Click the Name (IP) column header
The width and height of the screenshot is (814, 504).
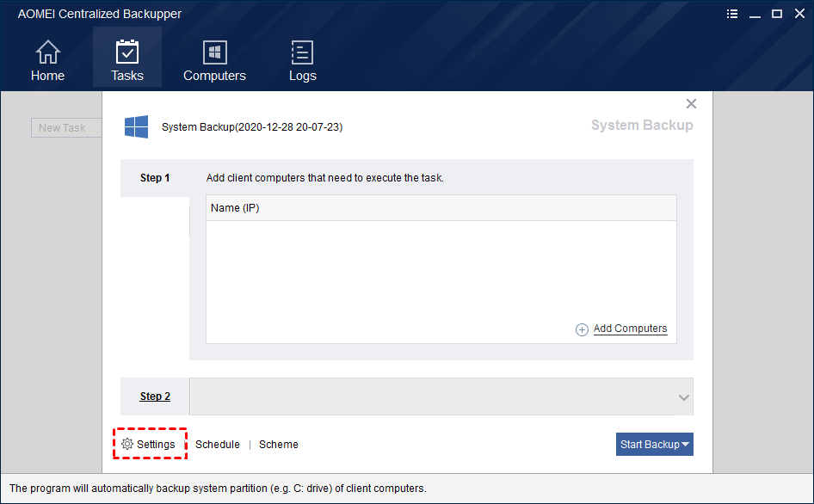click(441, 208)
